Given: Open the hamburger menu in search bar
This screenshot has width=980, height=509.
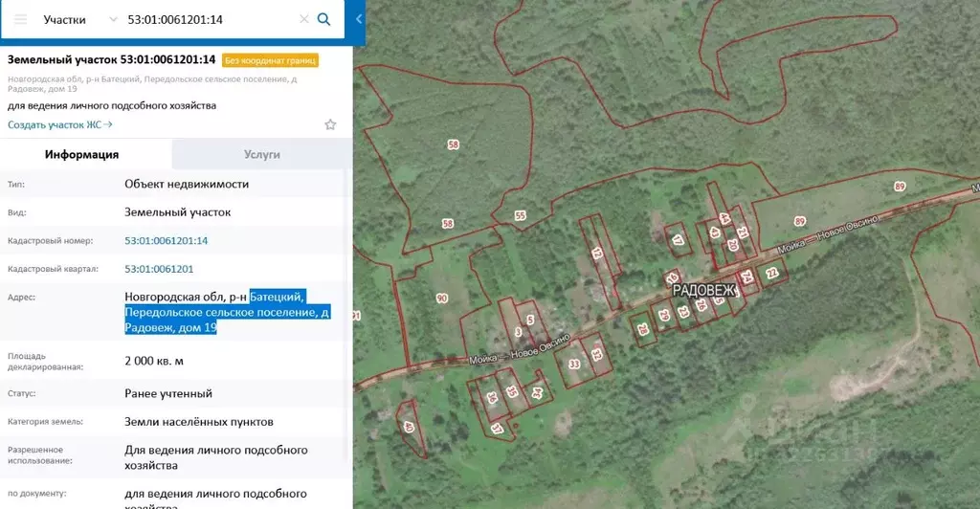Looking at the screenshot, I should click(x=20, y=19).
